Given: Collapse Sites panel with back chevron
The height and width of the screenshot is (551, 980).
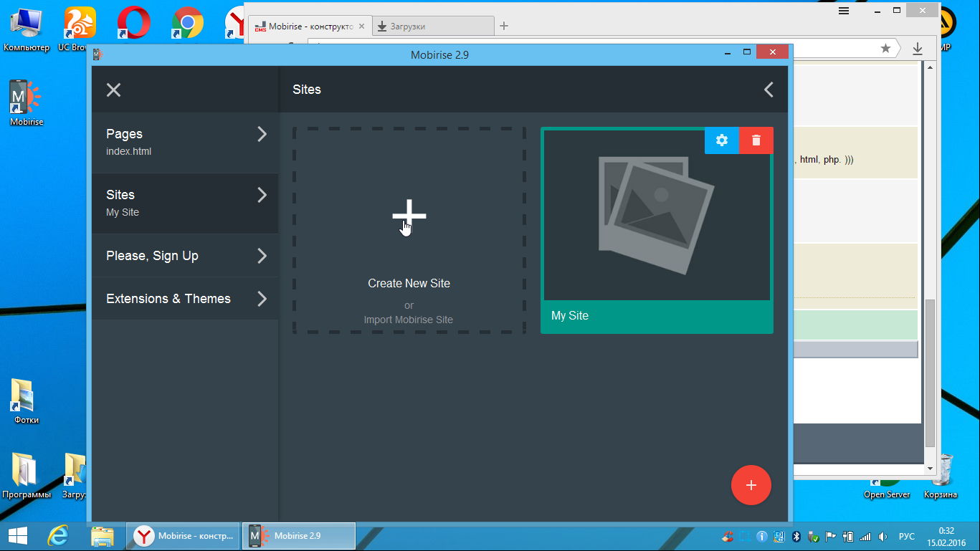Looking at the screenshot, I should pos(769,90).
